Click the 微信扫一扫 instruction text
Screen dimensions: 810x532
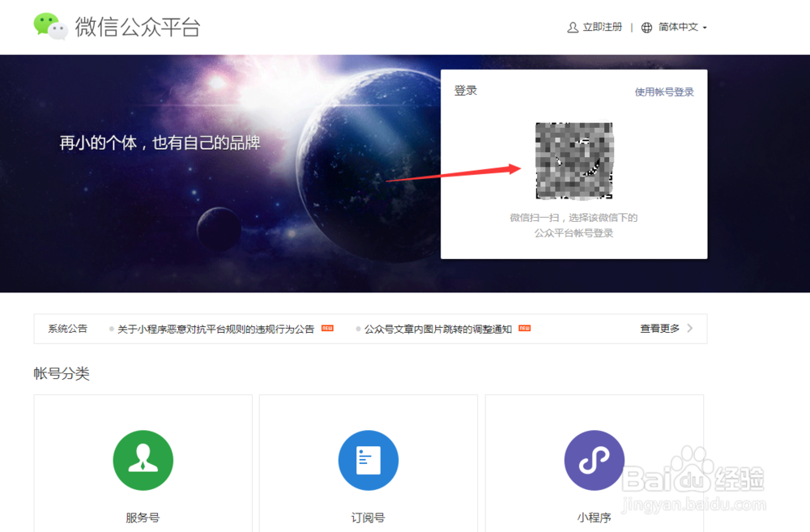pos(573,225)
